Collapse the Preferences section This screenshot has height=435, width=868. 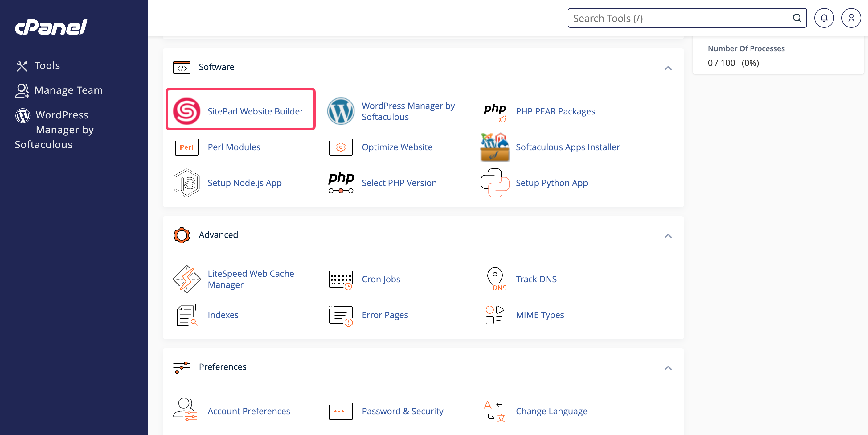coord(668,367)
